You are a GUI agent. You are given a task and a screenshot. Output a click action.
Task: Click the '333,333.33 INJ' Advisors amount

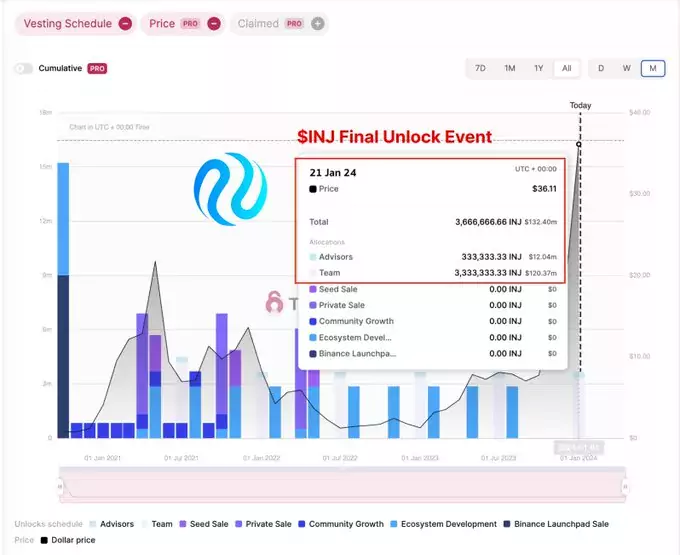pyautogui.click(x=491, y=257)
